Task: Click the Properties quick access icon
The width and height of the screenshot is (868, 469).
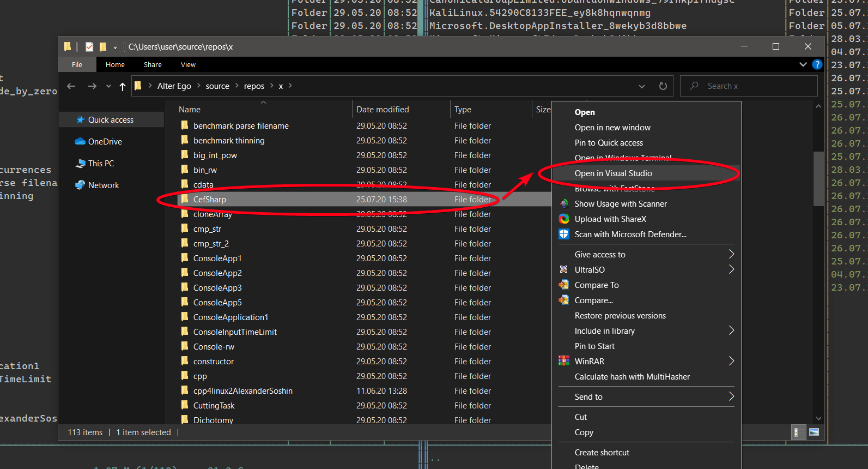Action: click(x=89, y=47)
